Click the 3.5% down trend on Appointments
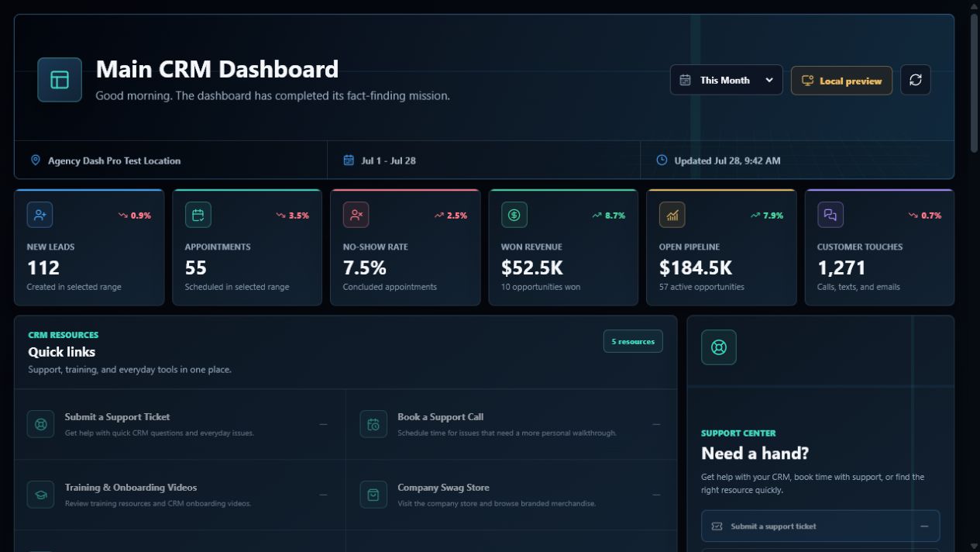The height and width of the screenshot is (552, 980). click(x=293, y=216)
